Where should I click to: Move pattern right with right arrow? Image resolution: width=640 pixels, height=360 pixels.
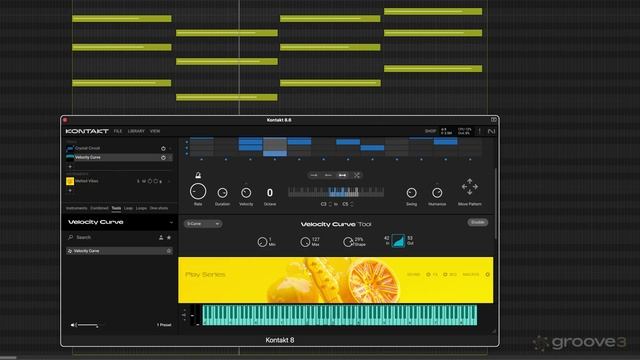coord(476,187)
